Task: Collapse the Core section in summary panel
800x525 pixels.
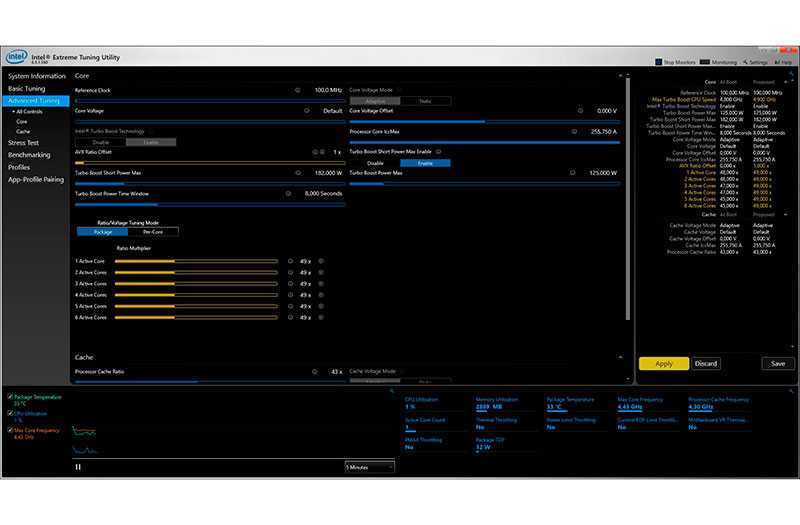Action: pos(710,81)
